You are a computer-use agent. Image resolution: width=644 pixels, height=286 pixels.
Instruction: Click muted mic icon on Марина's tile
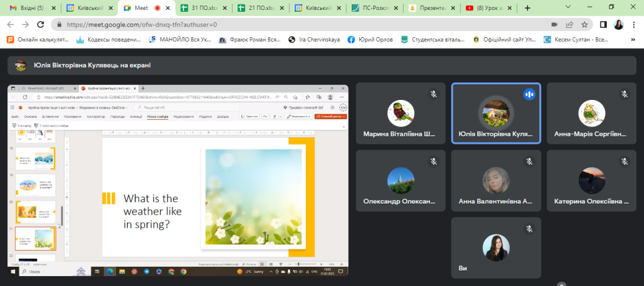(434, 94)
